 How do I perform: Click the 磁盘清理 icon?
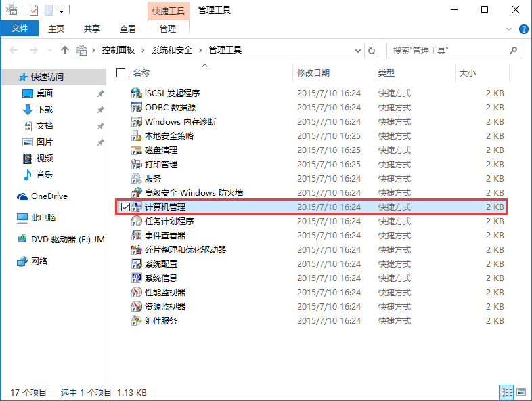point(136,150)
